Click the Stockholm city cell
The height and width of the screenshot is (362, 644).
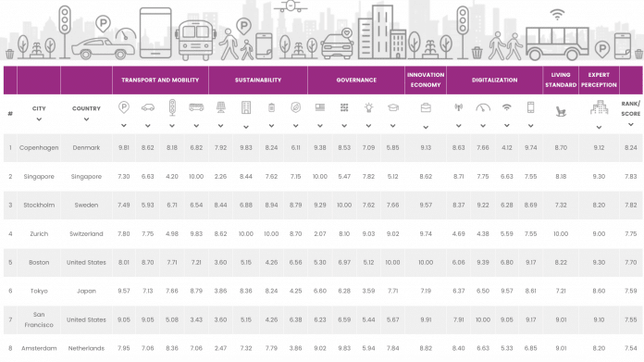click(x=39, y=205)
